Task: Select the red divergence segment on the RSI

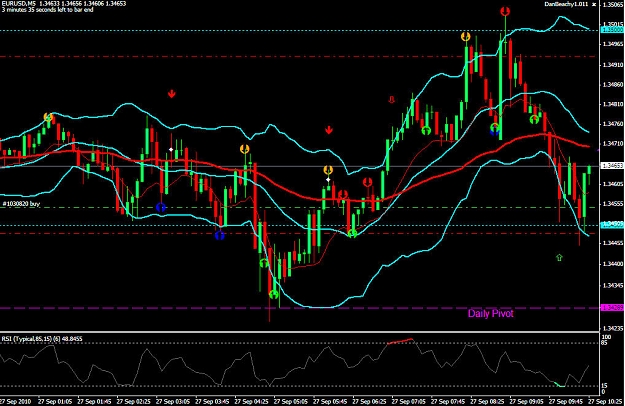Action: tap(400, 341)
